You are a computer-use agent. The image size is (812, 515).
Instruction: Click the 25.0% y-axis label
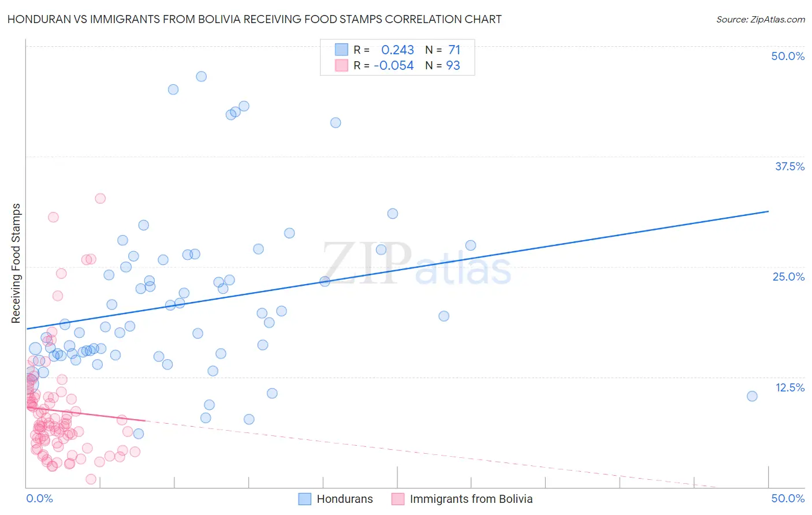[788, 277]
